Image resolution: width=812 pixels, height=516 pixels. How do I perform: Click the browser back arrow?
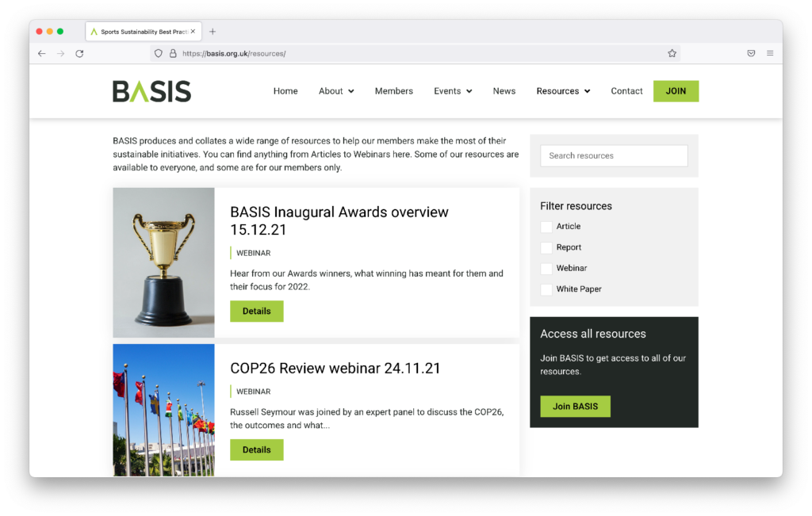42,53
